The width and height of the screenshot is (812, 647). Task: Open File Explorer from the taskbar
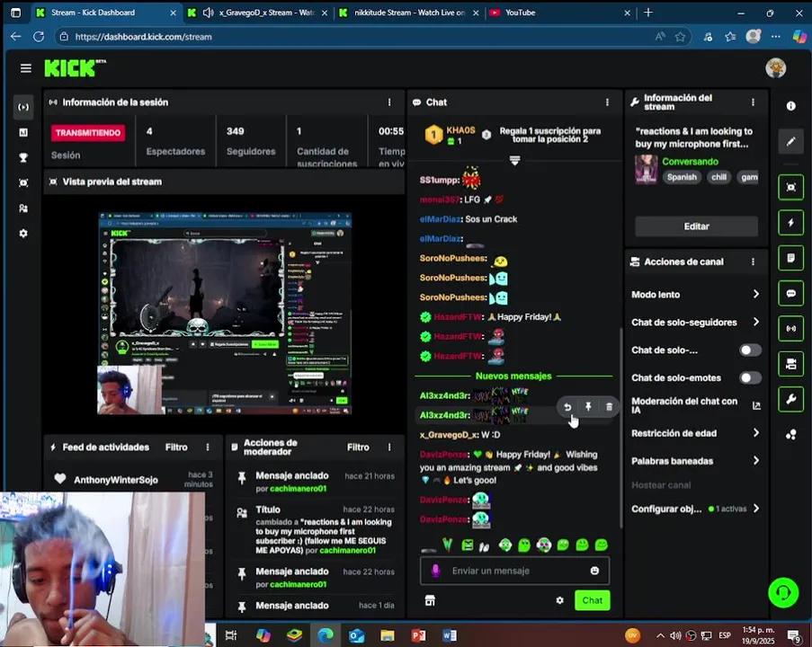click(x=388, y=635)
